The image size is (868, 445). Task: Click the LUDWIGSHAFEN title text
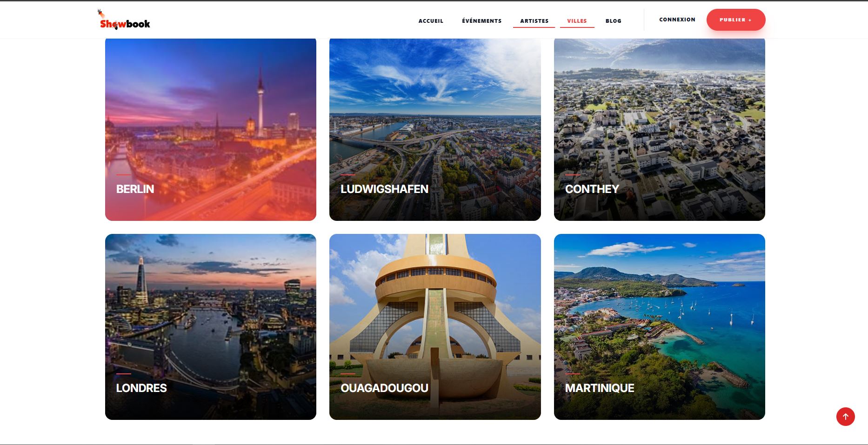coord(384,189)
